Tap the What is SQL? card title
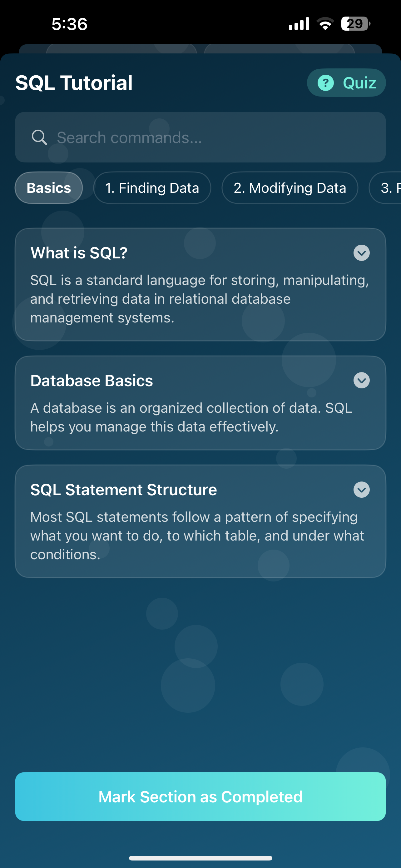Viewport: 401px width, 868px height. point(79,253)
